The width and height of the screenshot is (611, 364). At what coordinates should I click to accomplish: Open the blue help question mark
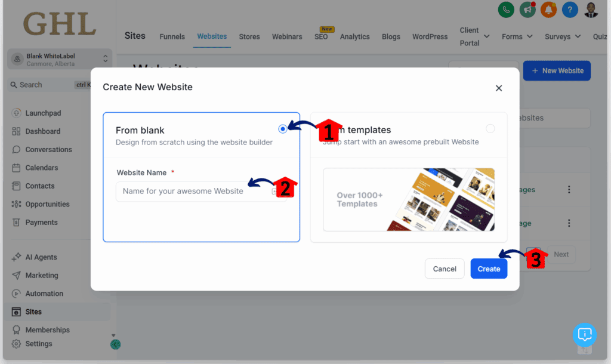[x=570, y=10]
